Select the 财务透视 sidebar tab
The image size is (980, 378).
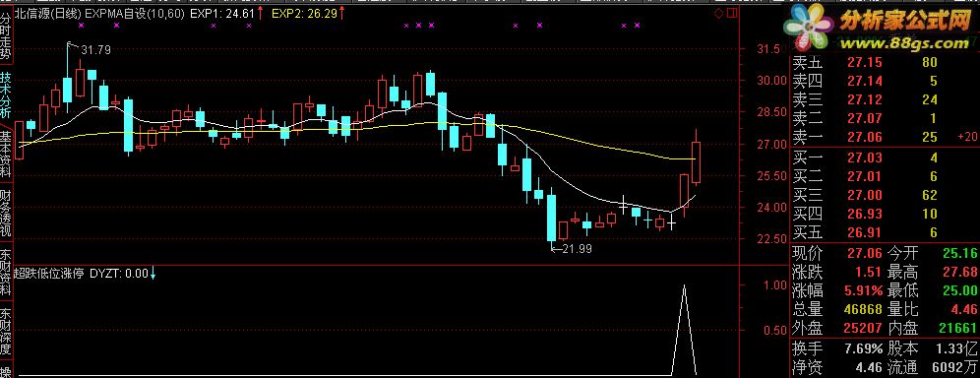6,213
